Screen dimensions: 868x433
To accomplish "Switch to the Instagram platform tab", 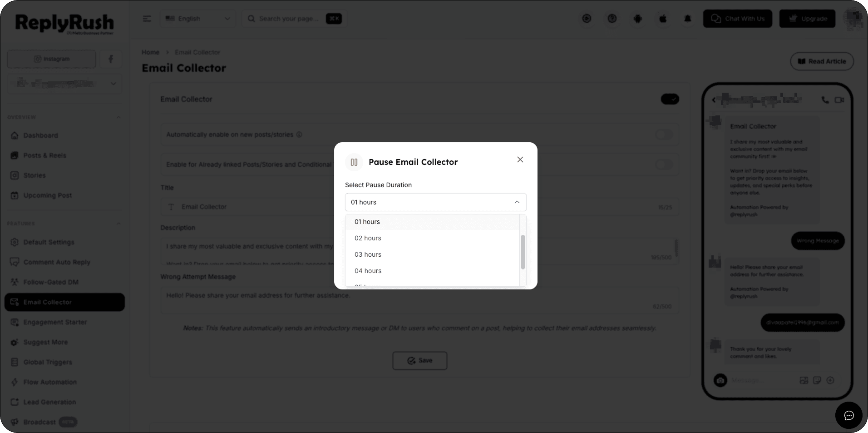I will click(52, 59).
